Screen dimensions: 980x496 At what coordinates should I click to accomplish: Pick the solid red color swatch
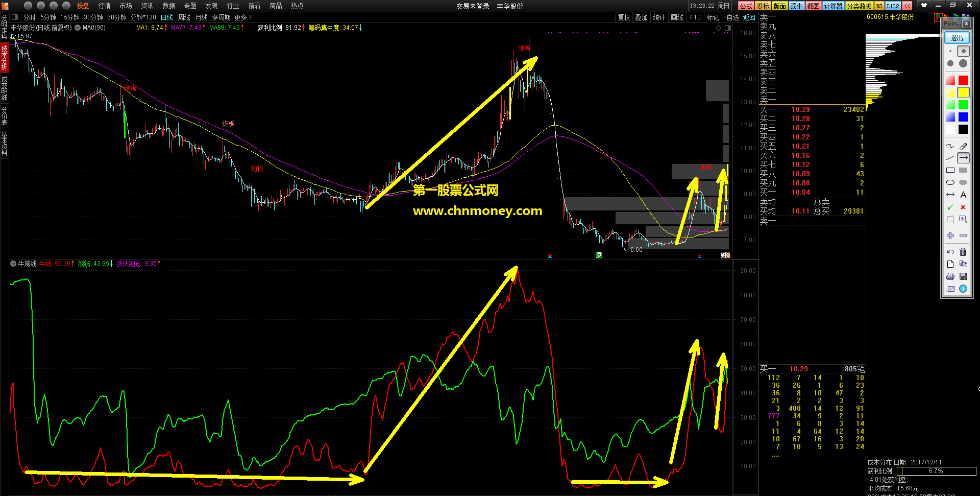point(963,80)
